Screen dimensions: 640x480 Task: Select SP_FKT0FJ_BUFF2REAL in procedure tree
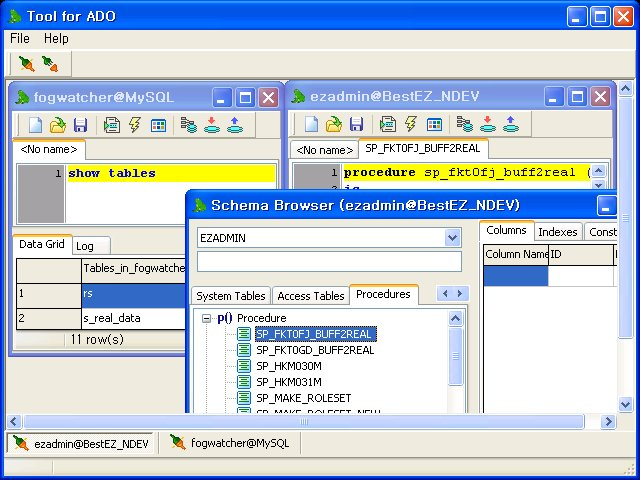pyautogui.click(x=315, y=334)
